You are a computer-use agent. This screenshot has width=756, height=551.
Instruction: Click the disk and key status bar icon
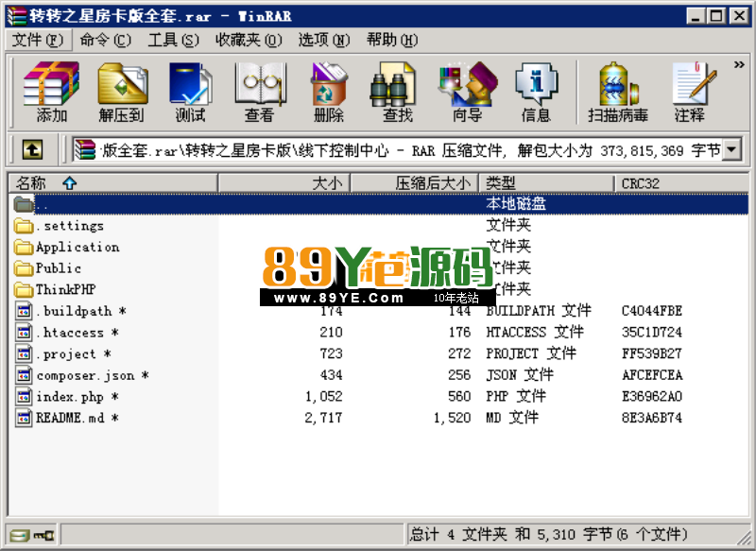pos(32,535)
